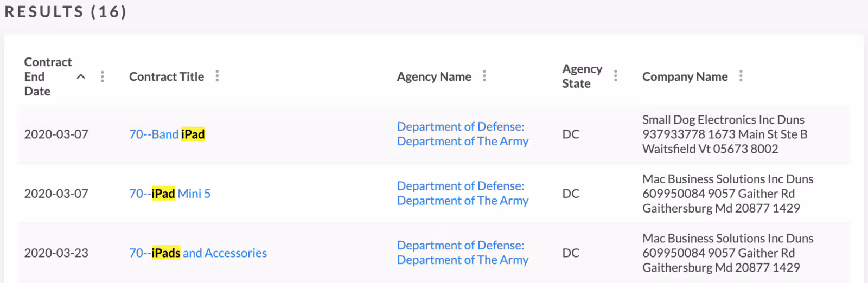Sort by Agency Name header
The image size is (868, 283).
tap(434, 76)
